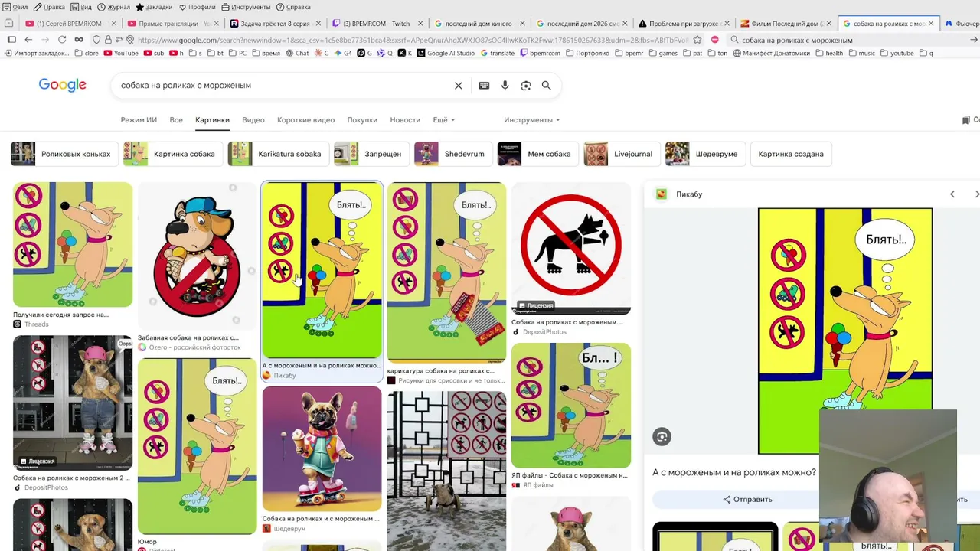
Task: Open the on-screen keyboard input tool
Action: 484,86
